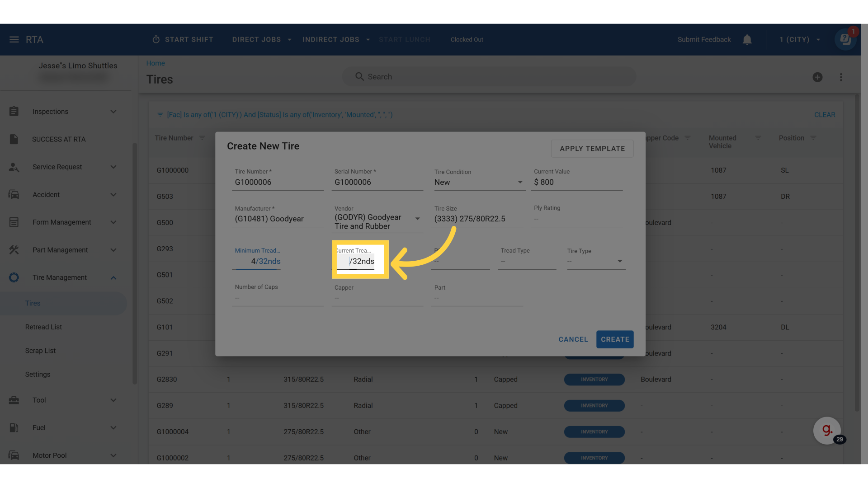This screenshot has height=488, width=868.
Task: Expand the Inspections sidebar section
Action: pos(113,112)
